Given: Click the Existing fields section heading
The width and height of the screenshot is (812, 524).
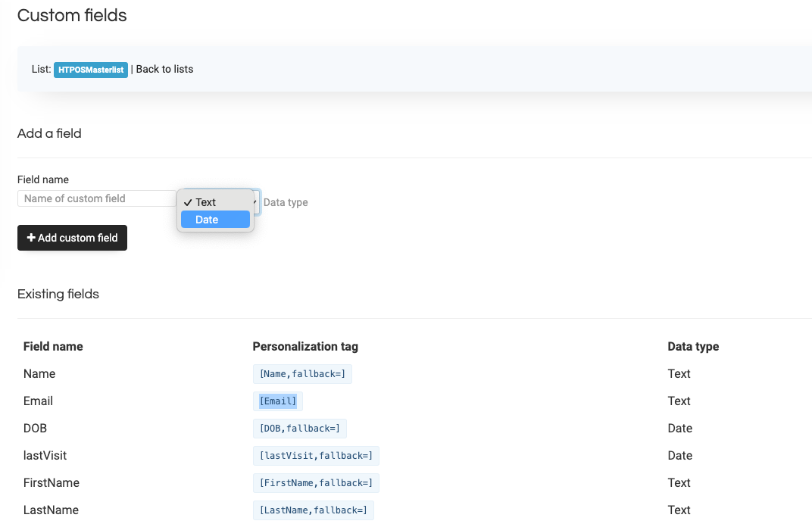Looking at the screenshot, I should (x=58, y=294).
